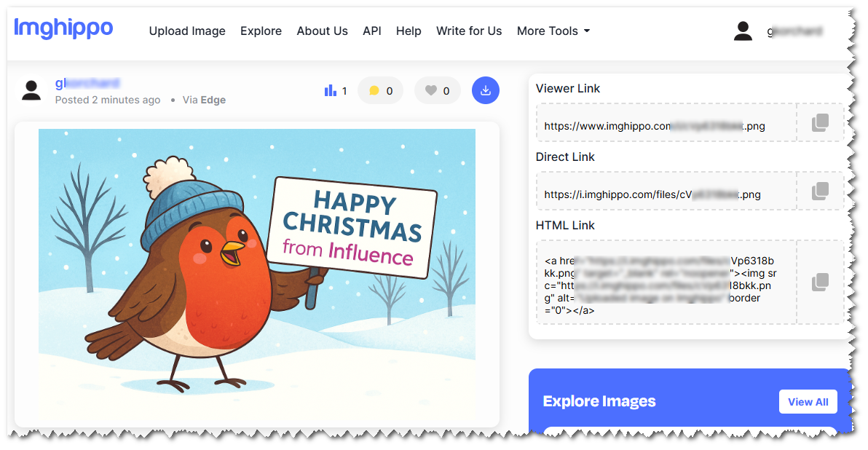Copy the Direct Link

pyautogui.click(x=821, y=191)
